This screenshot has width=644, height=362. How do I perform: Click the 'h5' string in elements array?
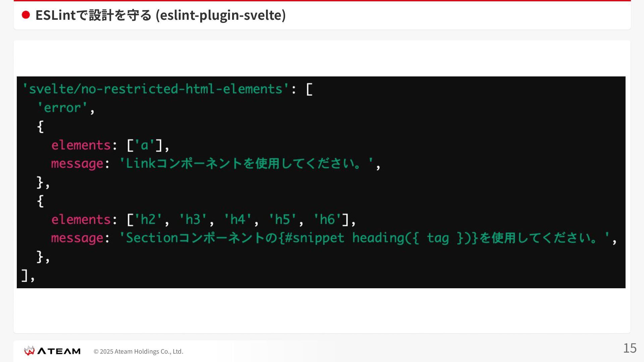coord(282,220)
